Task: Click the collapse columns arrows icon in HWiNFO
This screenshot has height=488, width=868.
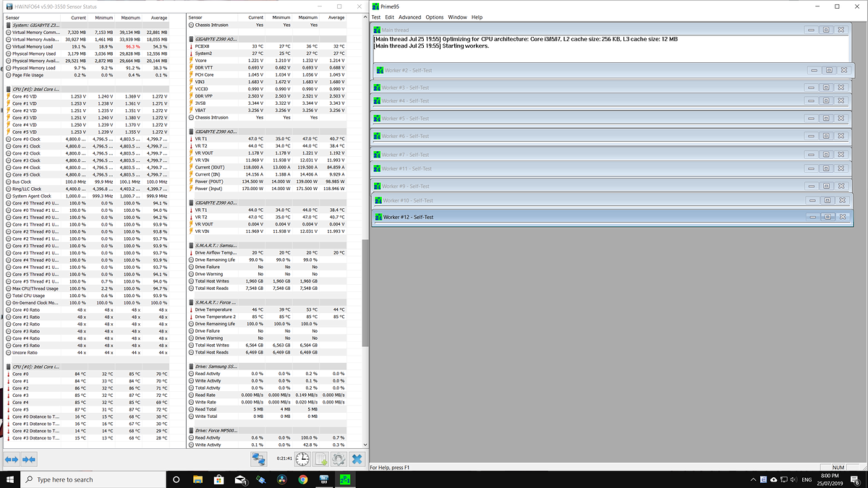Action: point(29,459)
